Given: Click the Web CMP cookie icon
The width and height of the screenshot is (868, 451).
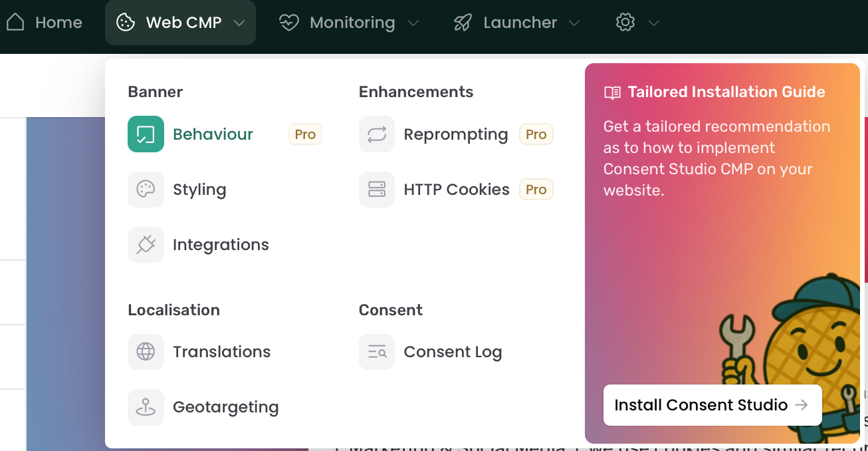Looking at the screenshot, I should point(125,23).
